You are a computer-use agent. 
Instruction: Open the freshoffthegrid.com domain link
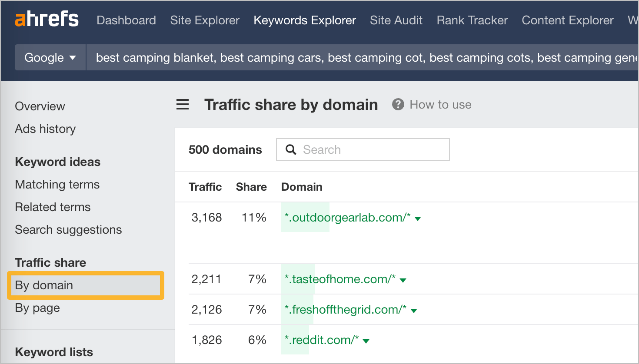(x=346, y=309)
